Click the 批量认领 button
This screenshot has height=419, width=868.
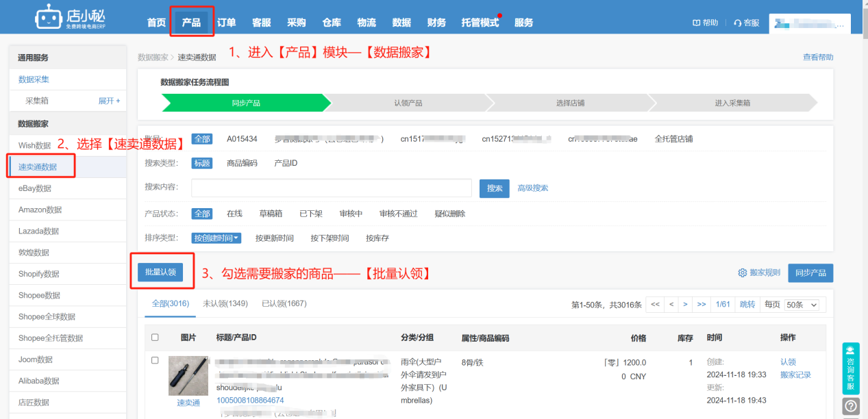[160, 272]
